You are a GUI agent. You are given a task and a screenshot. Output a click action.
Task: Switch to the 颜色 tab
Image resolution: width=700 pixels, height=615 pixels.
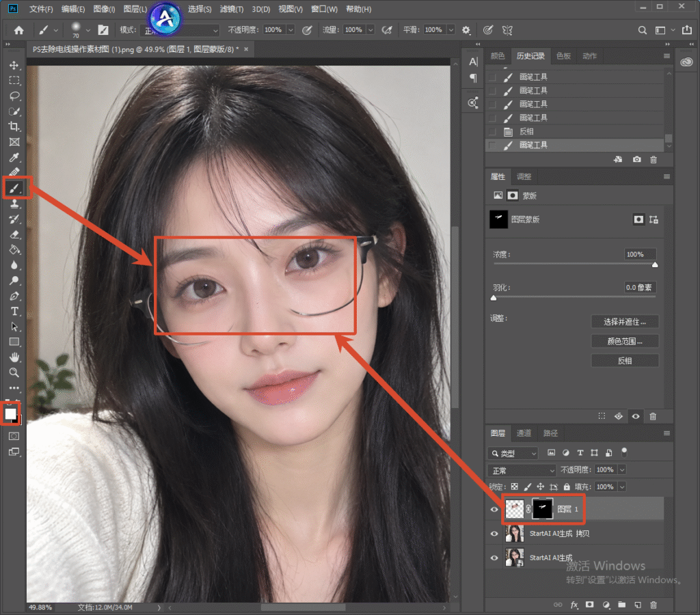[498, 56]
